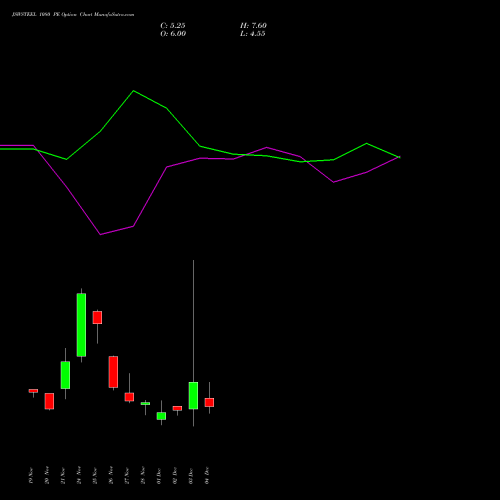Click the green candle with the very long upper wick

click(x=193, y=396)
